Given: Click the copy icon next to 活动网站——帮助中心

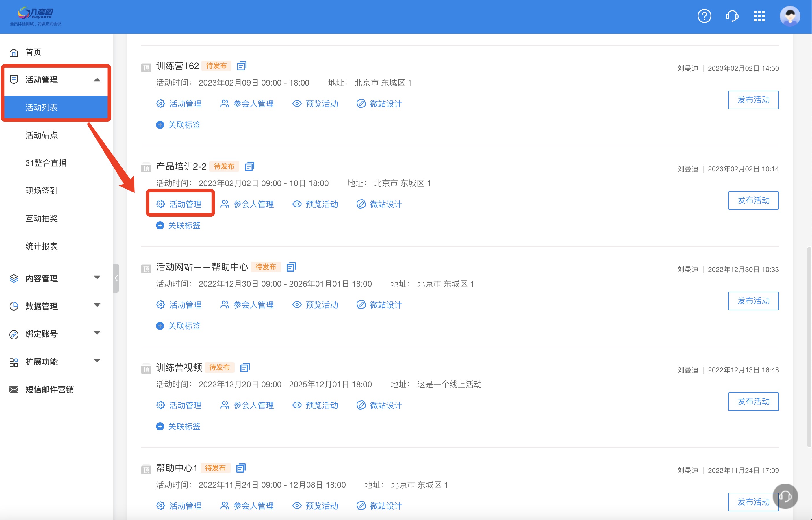Looking at the screenshot, I should 291,267.
